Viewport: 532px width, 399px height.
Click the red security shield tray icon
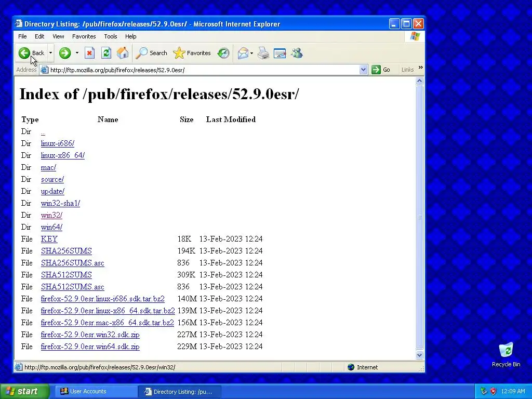(x=494, y=391)
